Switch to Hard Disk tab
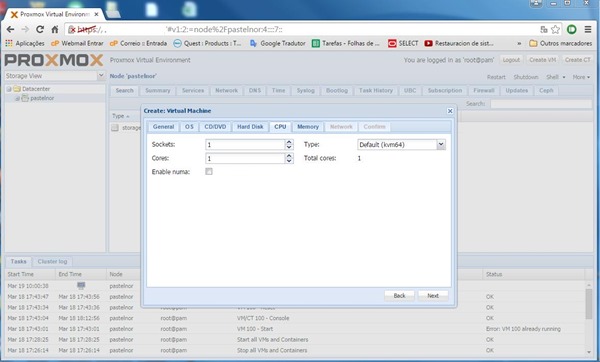600x362 pixels. tap(250, 127)
